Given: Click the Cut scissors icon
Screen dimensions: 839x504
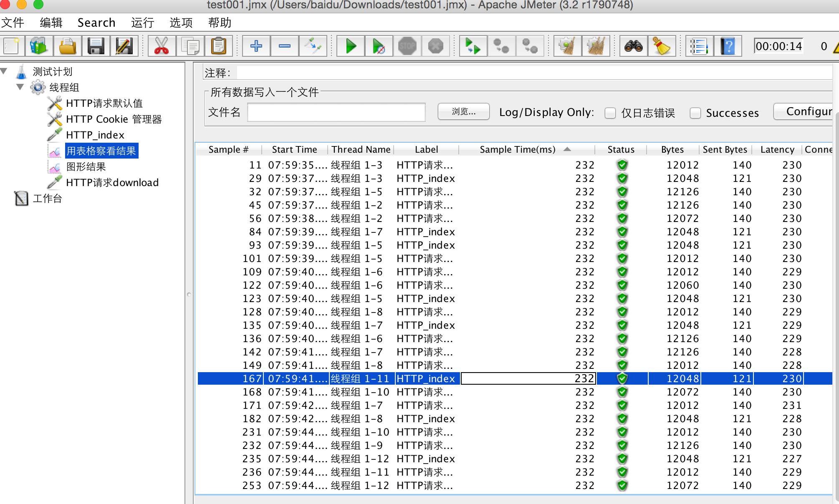Looking at the screenshot, I should tap(162, 46).
